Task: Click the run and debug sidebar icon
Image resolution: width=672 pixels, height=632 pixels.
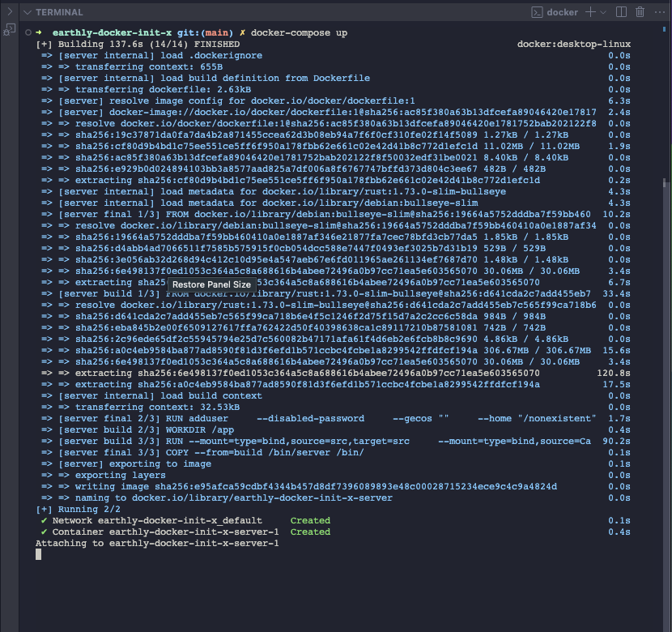Action: click(x=10, y=29)
